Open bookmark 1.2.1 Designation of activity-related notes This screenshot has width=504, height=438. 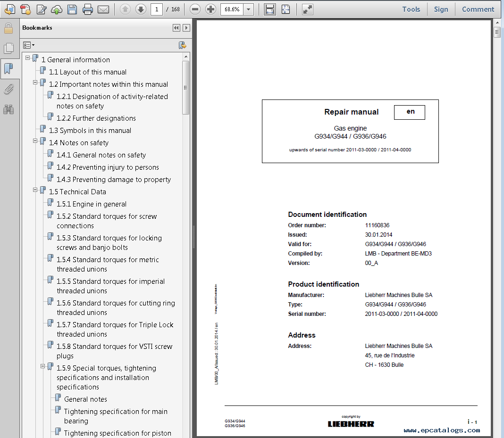(x=112, y=101)
